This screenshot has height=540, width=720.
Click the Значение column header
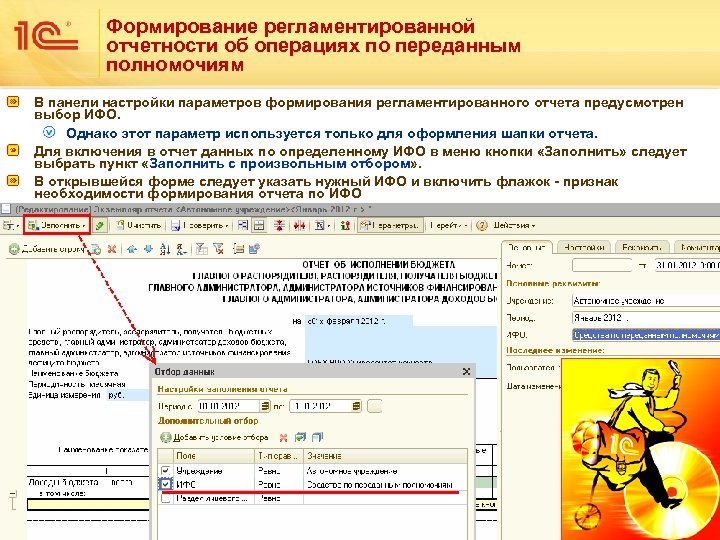[385, 456]
